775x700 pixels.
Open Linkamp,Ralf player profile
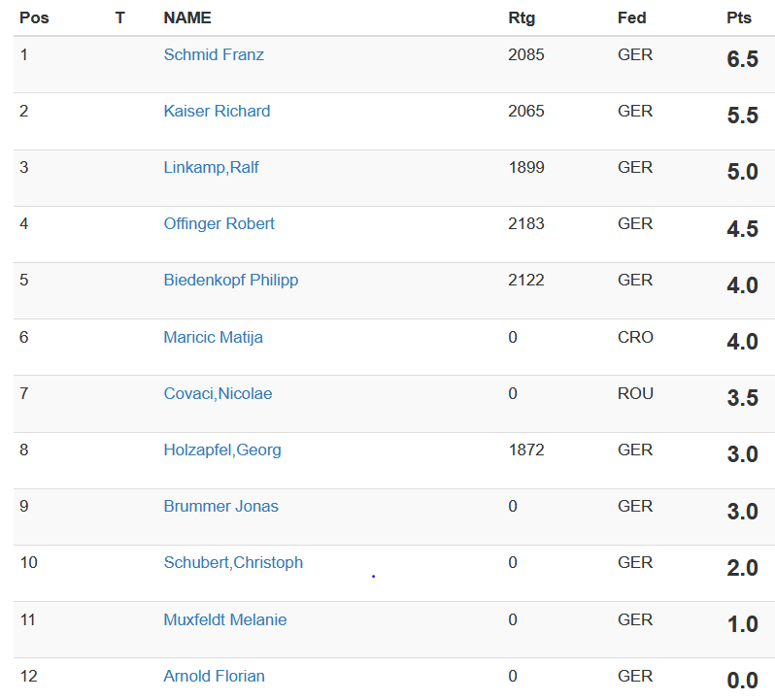(211, 168)
